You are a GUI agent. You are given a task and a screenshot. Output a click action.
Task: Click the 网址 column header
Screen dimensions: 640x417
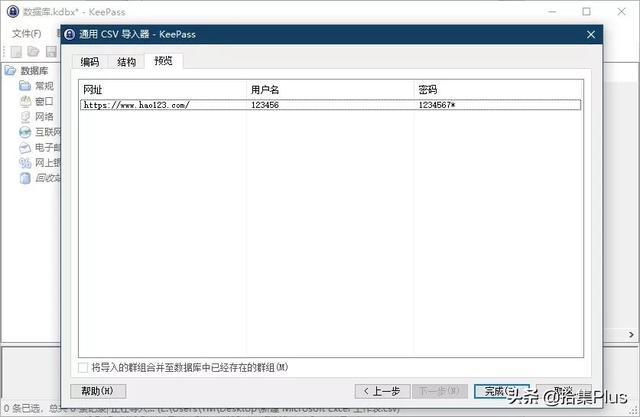162,89
